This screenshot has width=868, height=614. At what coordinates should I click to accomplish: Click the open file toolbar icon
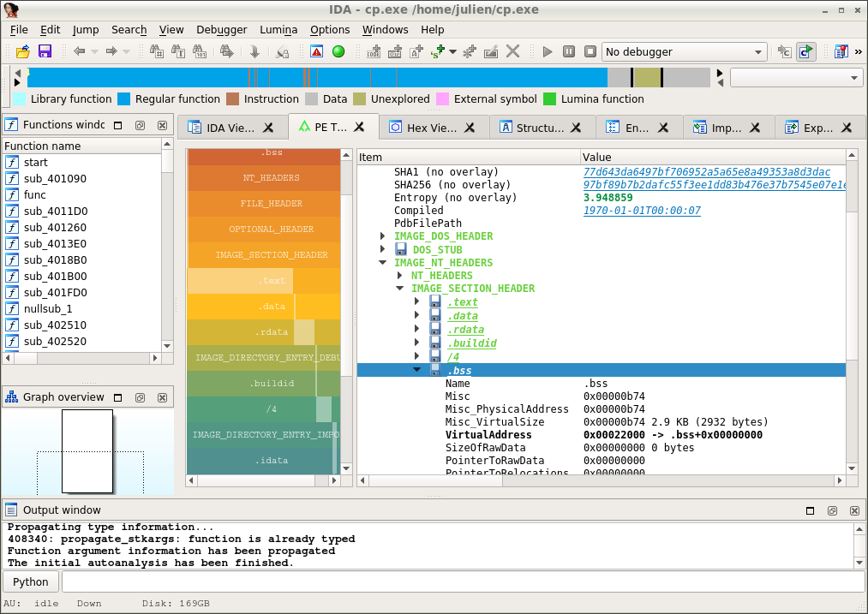(23, 51)
